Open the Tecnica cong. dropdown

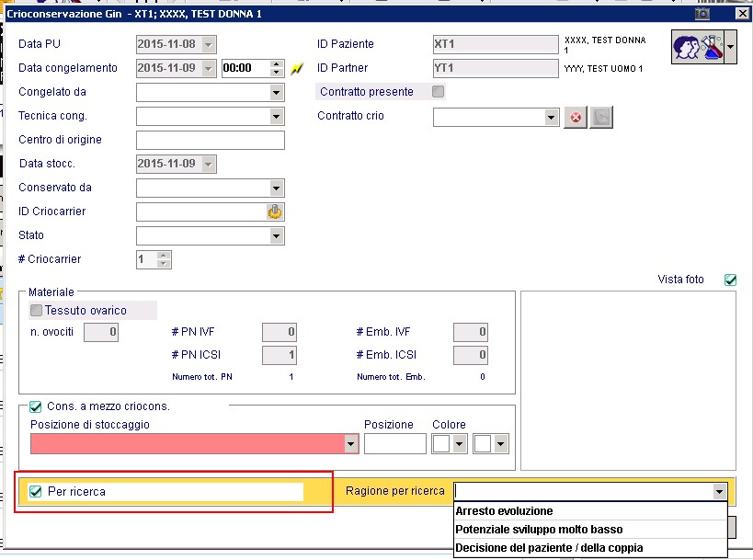(x=276, y=116)
